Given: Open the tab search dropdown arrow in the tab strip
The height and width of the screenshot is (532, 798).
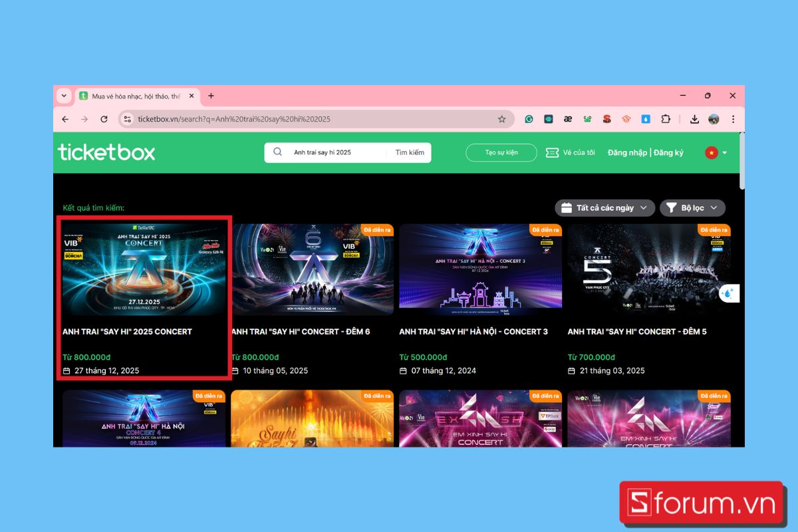Looking at the screenshot, I should (x=64, y=96).
